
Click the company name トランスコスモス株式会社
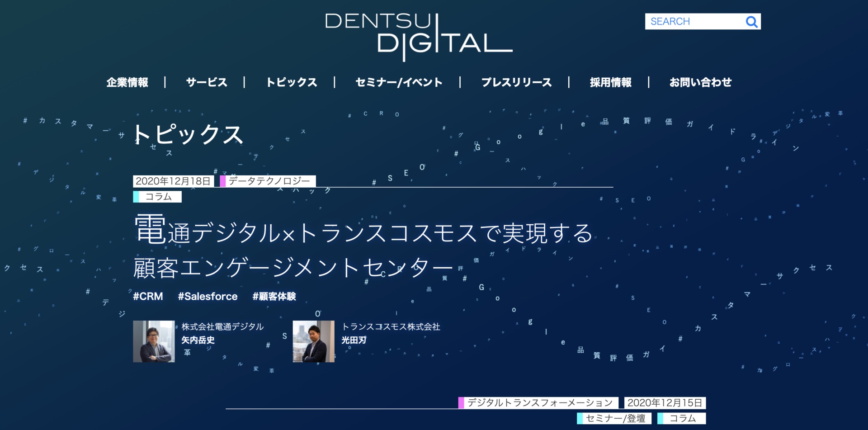[391, 326]
